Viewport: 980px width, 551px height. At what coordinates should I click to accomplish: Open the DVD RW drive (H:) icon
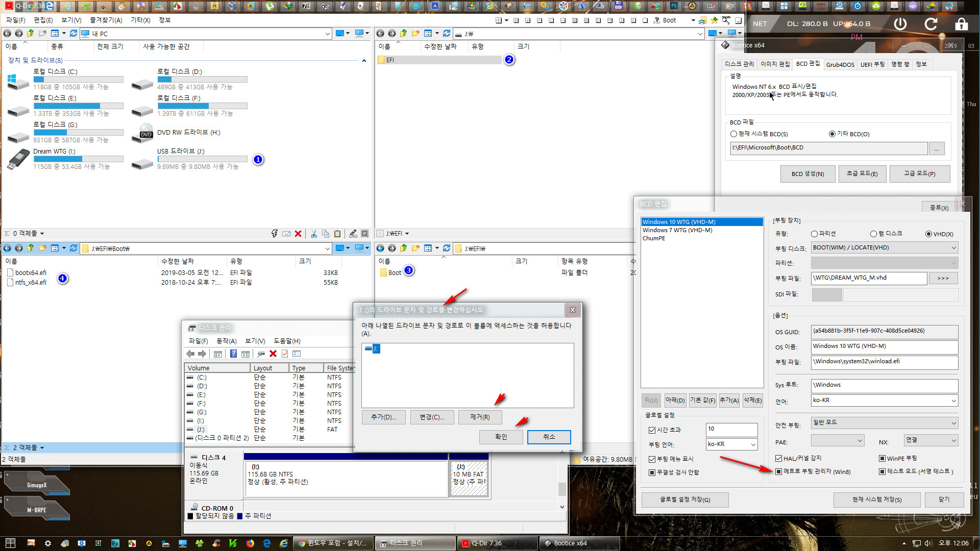click(142, 133)
